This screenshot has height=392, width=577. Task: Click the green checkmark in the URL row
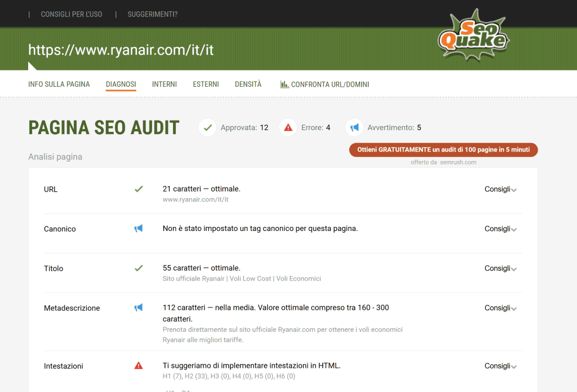pos(139,189)
